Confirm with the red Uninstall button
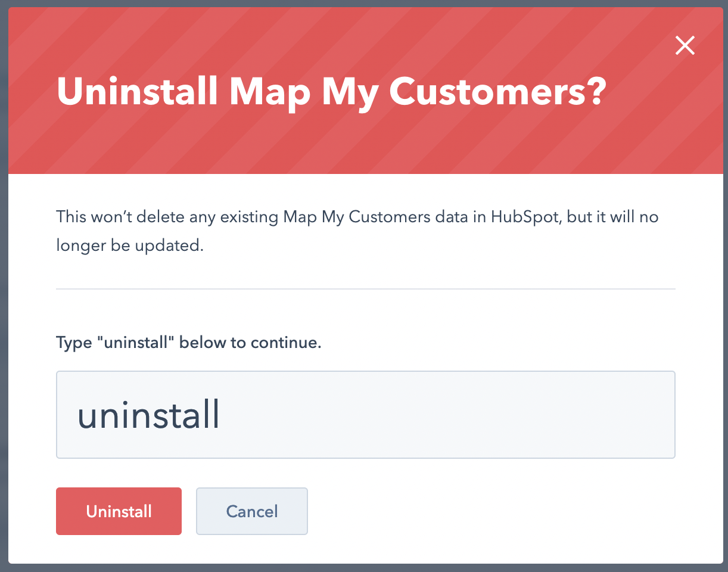This screenshot has height=572, width=728. pyautogui.click(x=119, y=511)
